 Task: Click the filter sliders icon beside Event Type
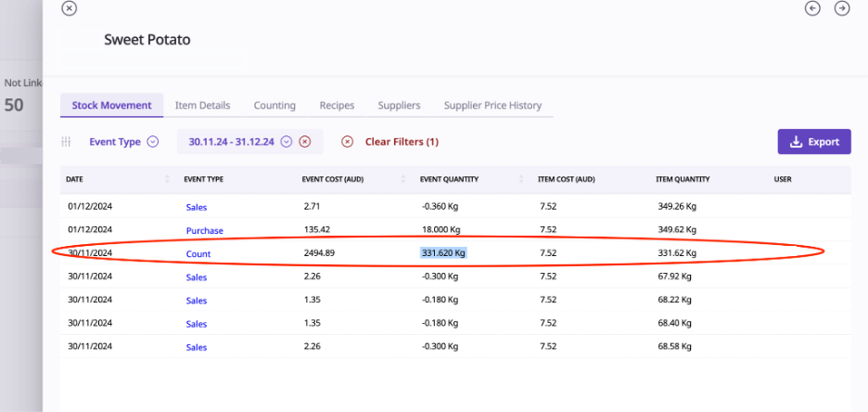coord(66,142)
